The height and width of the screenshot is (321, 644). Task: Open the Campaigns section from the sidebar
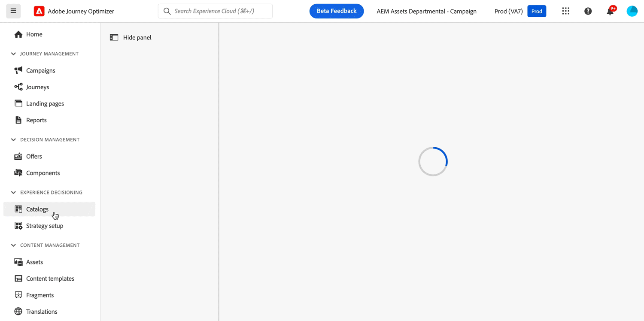click(40, 70)
